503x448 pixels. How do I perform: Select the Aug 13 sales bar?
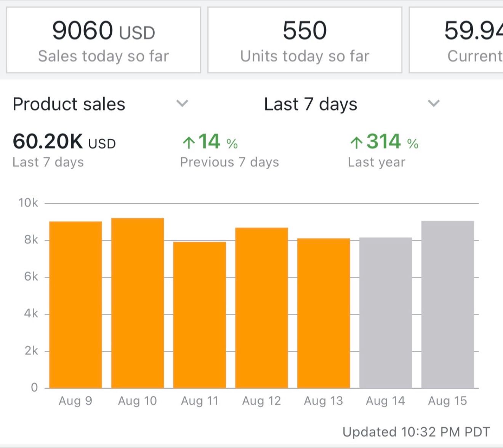(324, 313)
